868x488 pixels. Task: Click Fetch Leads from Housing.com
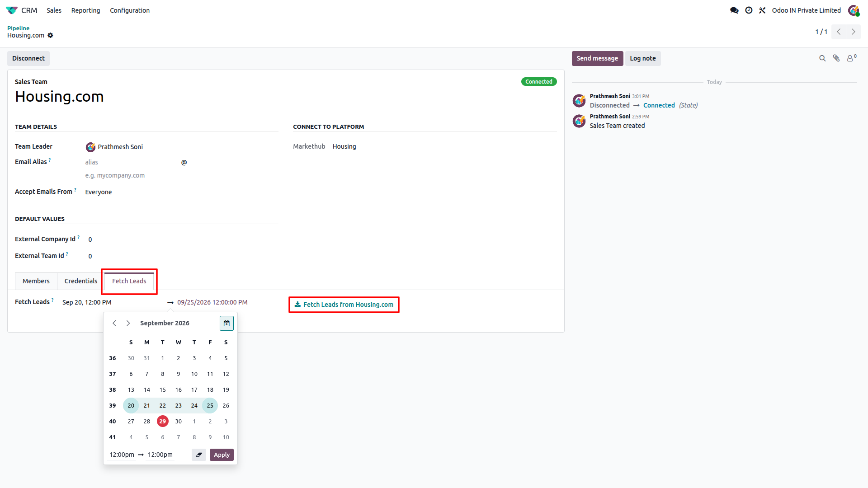344,305
